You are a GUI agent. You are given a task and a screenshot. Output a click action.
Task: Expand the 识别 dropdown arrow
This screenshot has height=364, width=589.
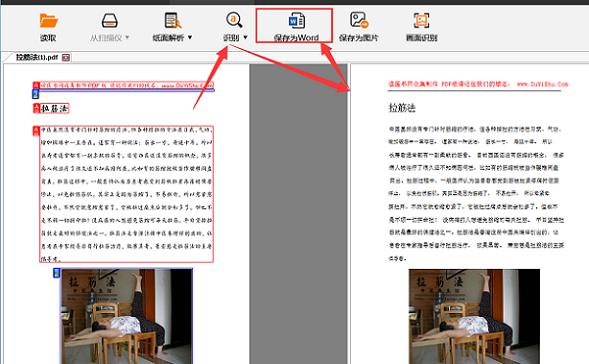point(245,37)
